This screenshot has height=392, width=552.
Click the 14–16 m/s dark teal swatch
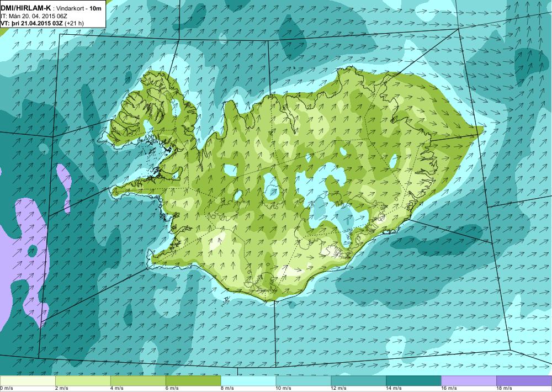click(x=413, y=381)
